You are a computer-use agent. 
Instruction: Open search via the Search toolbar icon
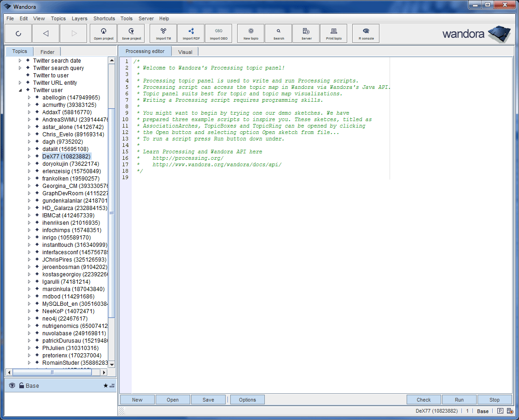click(278, 33)
